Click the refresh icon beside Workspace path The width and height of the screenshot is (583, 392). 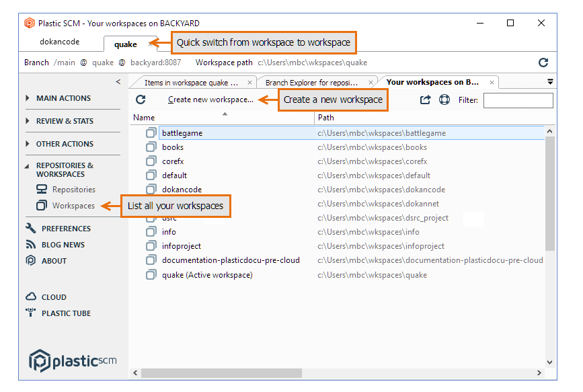(x=543, y=63)
